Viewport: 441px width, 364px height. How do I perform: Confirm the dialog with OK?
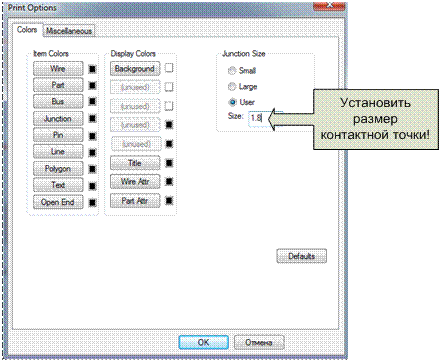pos(203,342)
